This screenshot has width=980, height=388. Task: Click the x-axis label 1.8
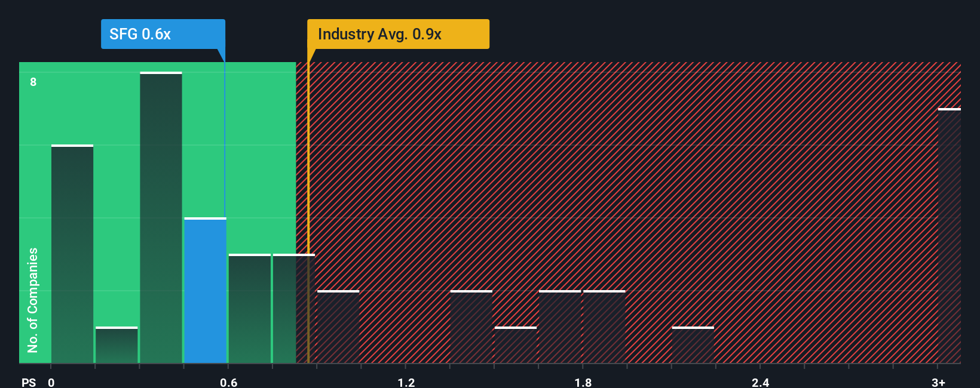583,382
